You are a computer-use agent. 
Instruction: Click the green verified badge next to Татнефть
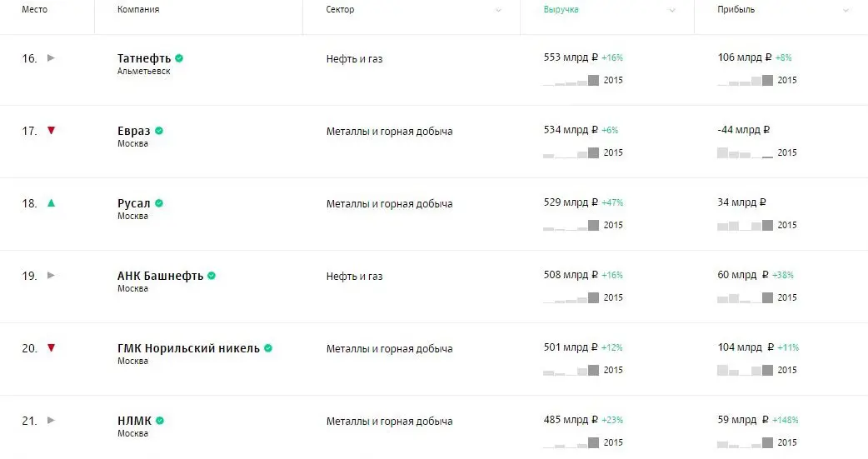179,58
